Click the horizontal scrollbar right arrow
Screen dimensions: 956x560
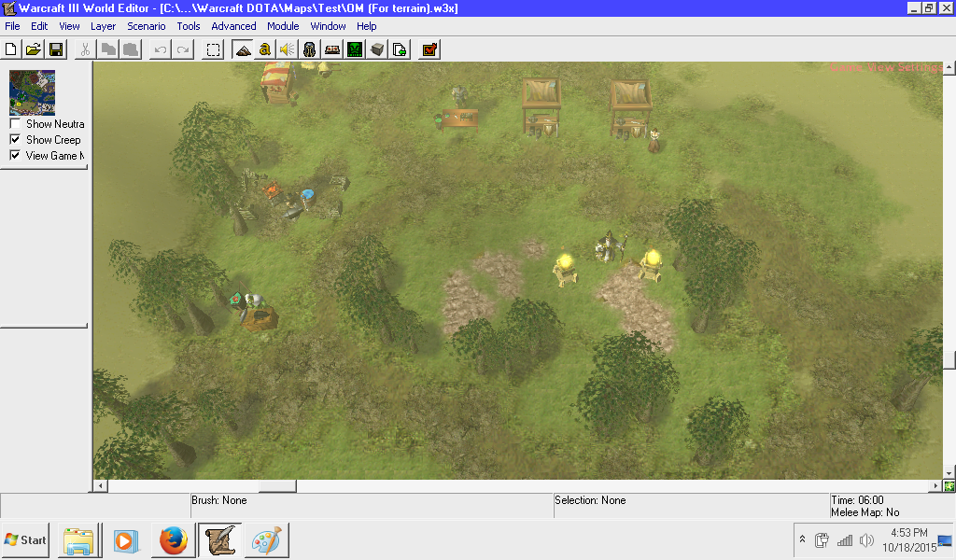tap(936, 486)
